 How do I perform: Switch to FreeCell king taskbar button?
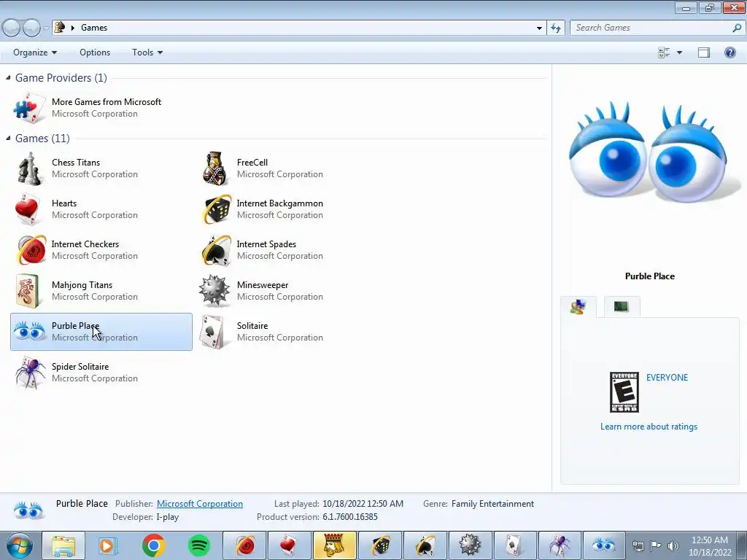click(x=334, y=545)
